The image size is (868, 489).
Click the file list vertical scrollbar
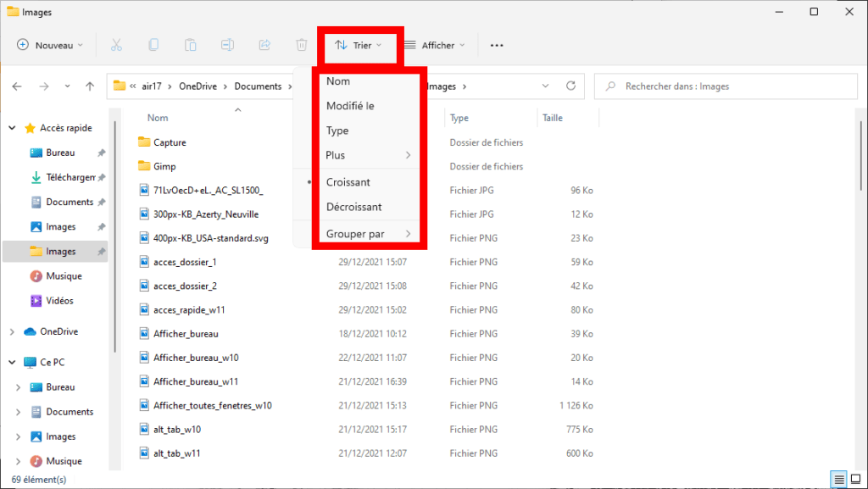(x=861, y=156)
